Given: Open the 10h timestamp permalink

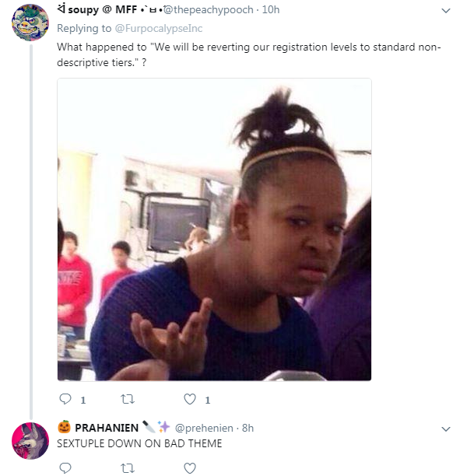Looking at the screenshot, I should [x=271, y=9].
